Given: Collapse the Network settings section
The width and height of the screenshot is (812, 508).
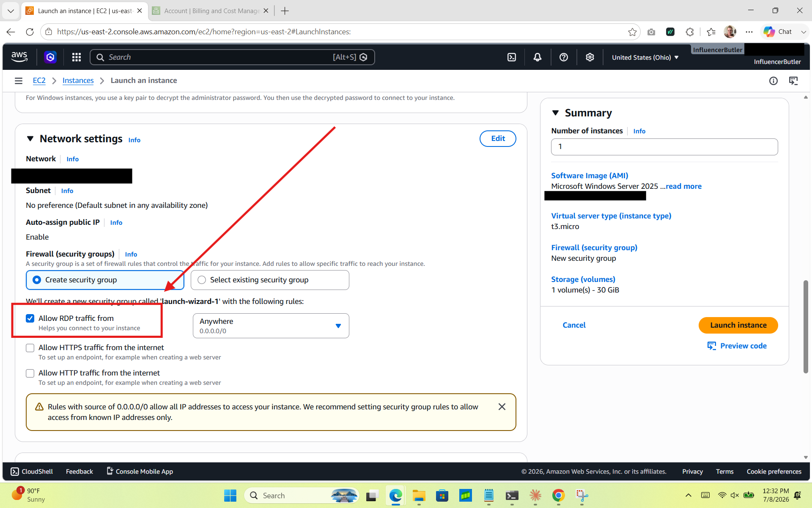Looking at the screenshot, I should coord(30,138).
